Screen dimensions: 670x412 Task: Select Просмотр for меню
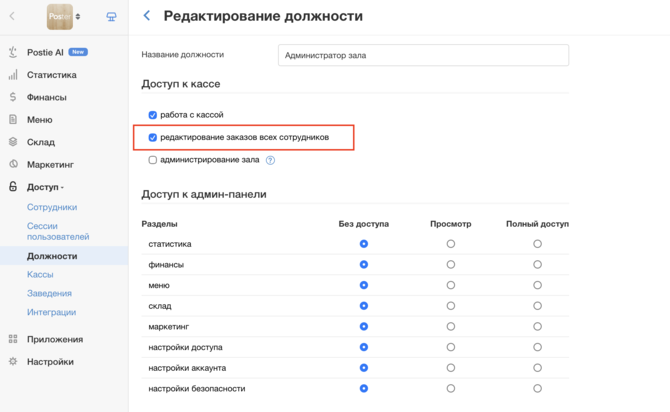click(450, 285)
